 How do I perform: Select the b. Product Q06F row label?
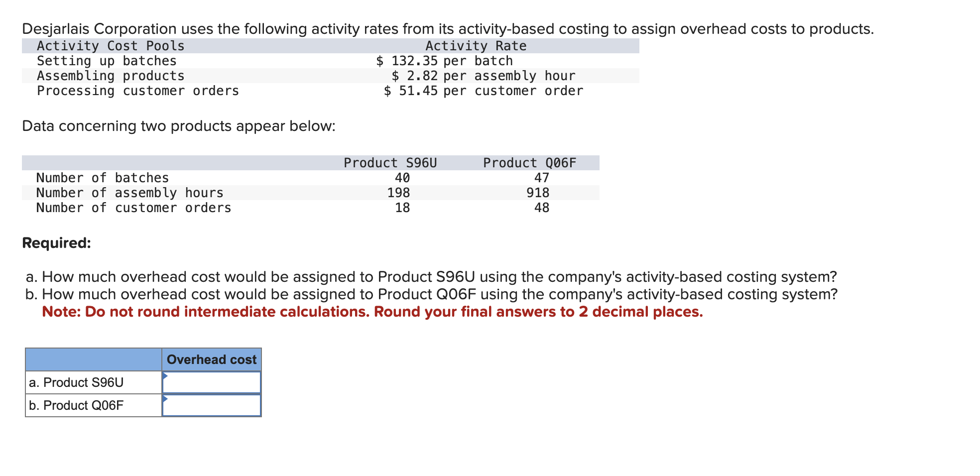tap(76, 405)
